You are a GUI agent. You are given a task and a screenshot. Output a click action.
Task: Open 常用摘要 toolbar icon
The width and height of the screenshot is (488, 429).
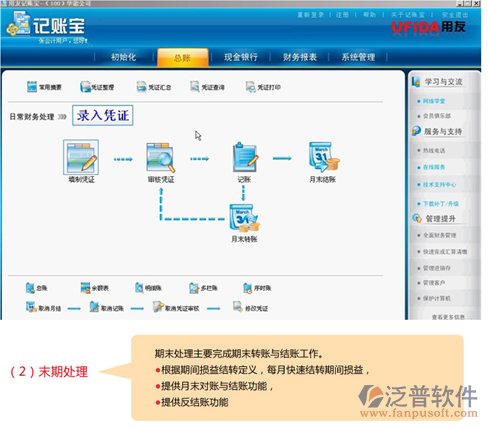(x=32, y=87)
